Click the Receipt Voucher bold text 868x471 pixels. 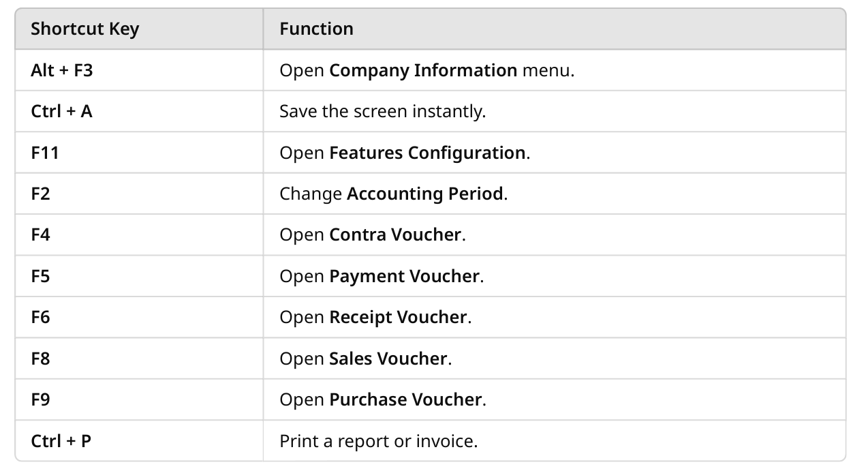tap(398, 317)
